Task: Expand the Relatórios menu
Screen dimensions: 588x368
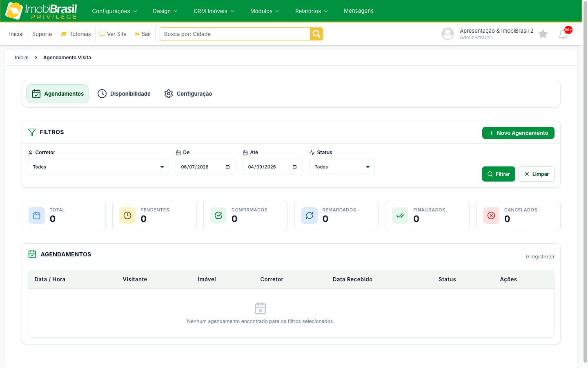Action: tap(312, 11)
